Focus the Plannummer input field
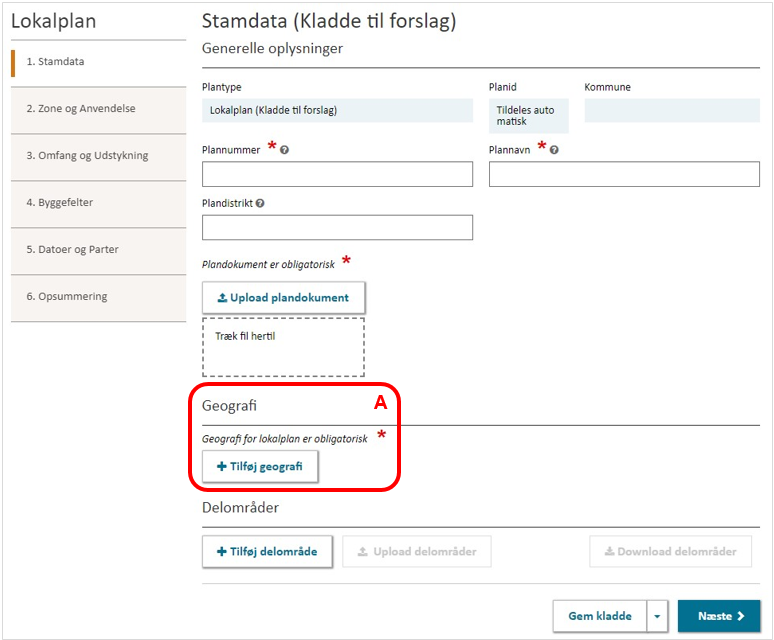The image size is (774, 640). coord(337,175)
